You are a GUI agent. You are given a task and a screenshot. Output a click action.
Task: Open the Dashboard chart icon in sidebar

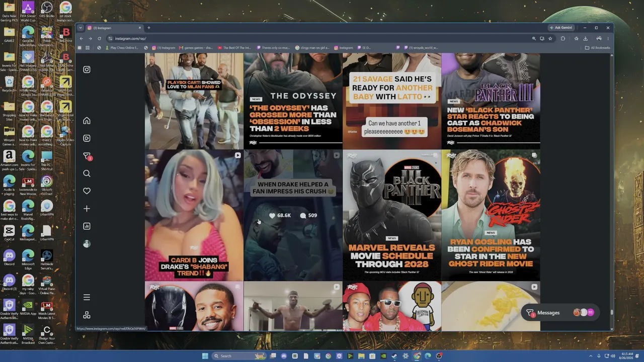tap(87, 226)
